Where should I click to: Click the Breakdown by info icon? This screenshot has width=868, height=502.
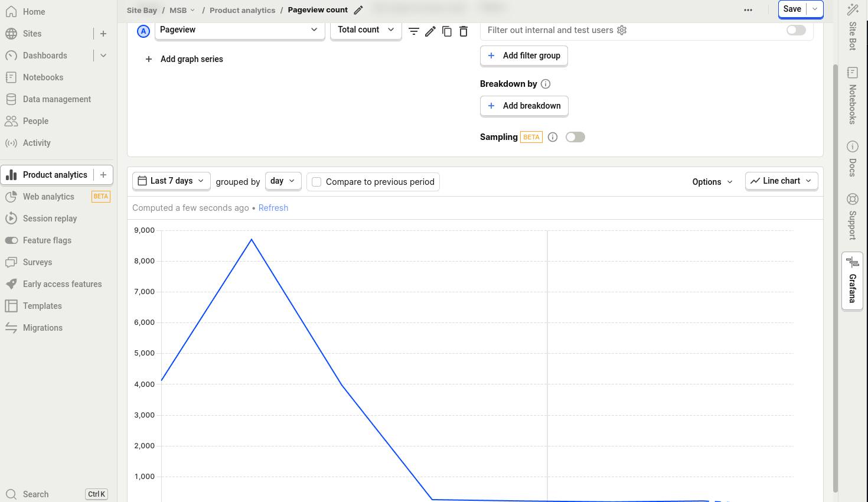pos(546,84)
